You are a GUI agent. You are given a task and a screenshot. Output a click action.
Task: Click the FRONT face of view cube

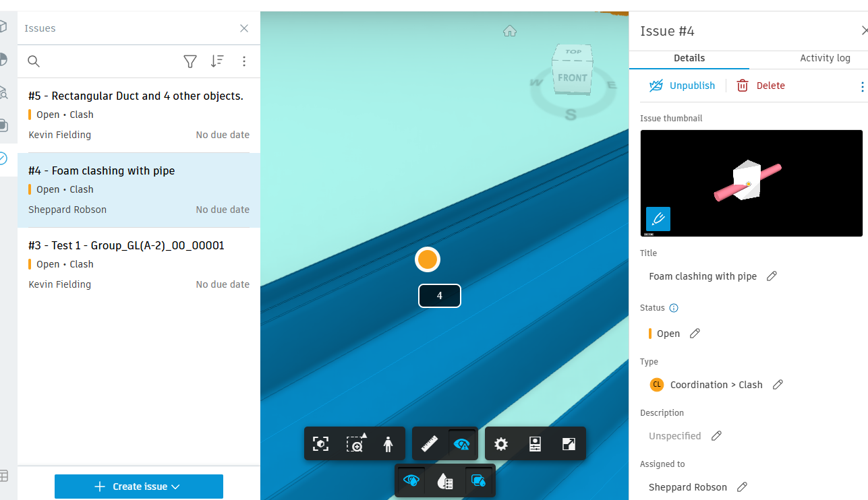pos(571,78)
